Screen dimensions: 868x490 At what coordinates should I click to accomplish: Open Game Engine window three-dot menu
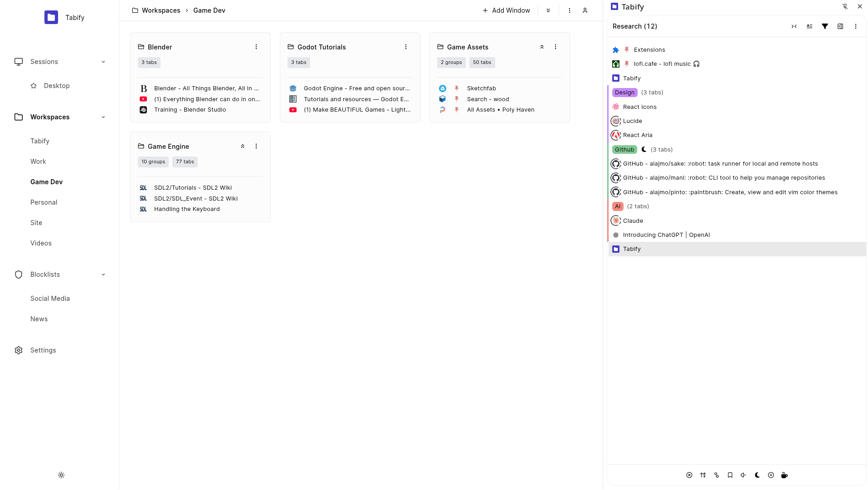coord(256,146)
